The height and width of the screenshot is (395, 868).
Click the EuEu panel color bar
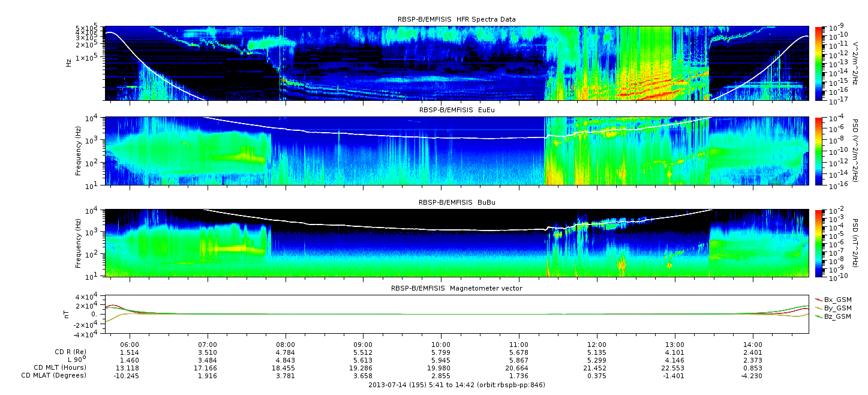coord(819,151)
